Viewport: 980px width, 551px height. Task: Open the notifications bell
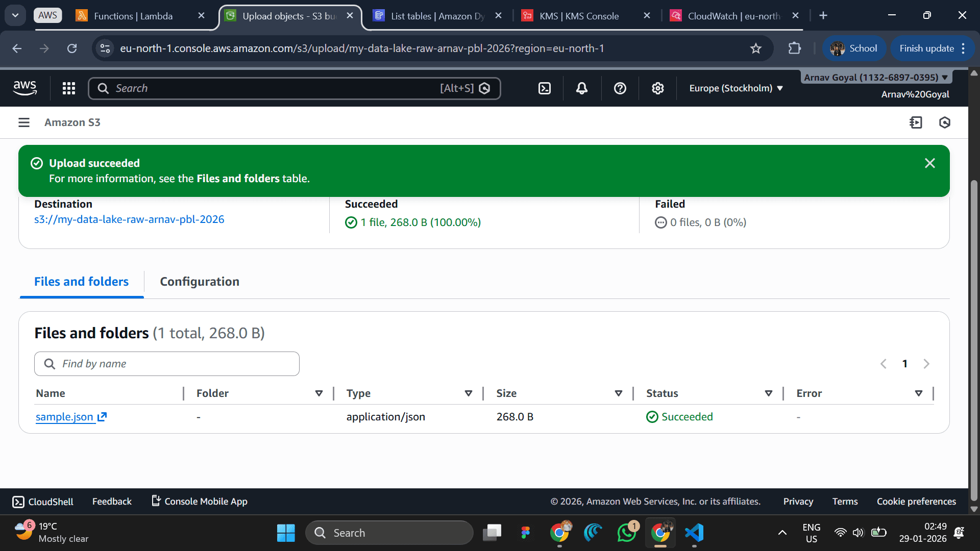(582, 88)
